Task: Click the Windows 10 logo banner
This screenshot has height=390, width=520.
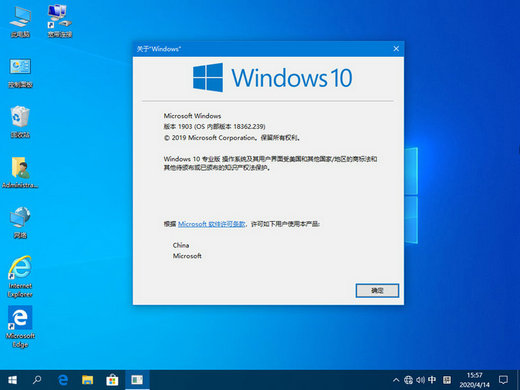Action: pos(272,78)
